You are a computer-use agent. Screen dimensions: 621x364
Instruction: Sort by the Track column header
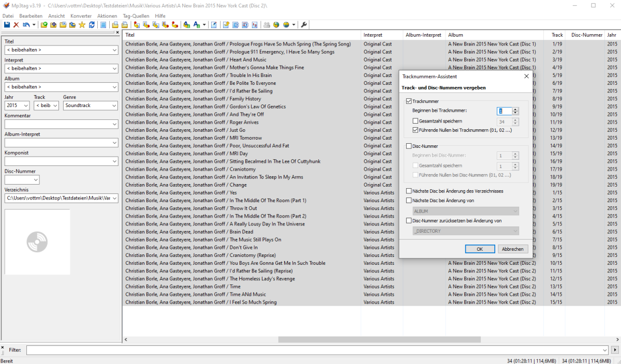(x=554, y=35)
